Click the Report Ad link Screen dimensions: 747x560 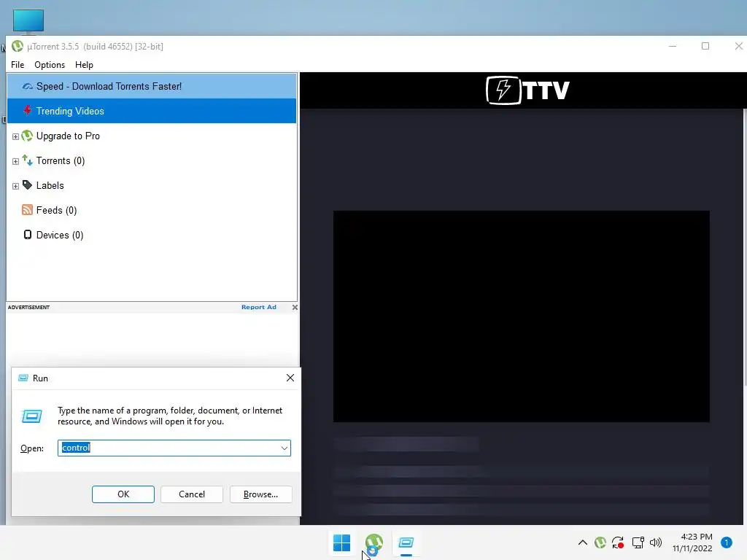click(x=259, y=307)
